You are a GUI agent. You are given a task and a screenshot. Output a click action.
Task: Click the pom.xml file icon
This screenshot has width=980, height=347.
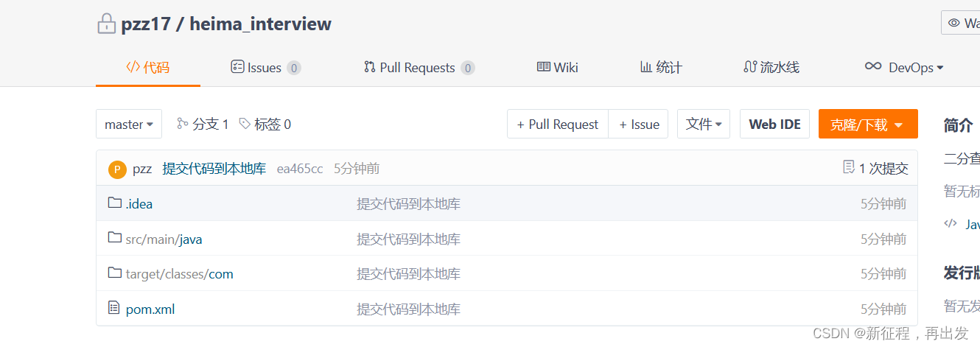tap(113, 308)
